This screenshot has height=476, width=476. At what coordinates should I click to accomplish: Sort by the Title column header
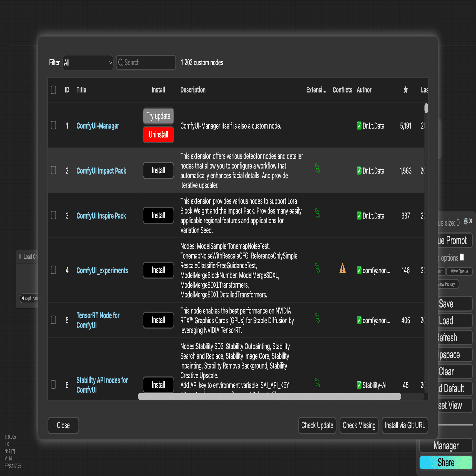81,90
